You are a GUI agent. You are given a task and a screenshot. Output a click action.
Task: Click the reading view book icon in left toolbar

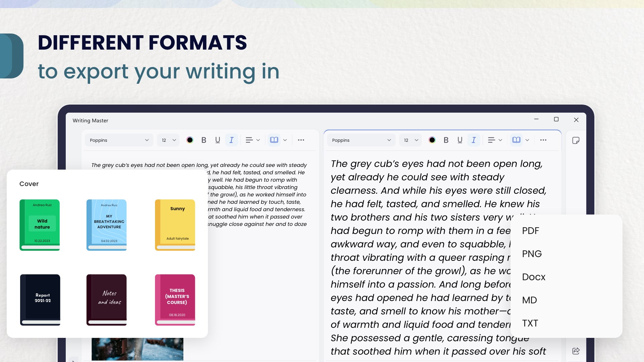(x=274, y=140)
